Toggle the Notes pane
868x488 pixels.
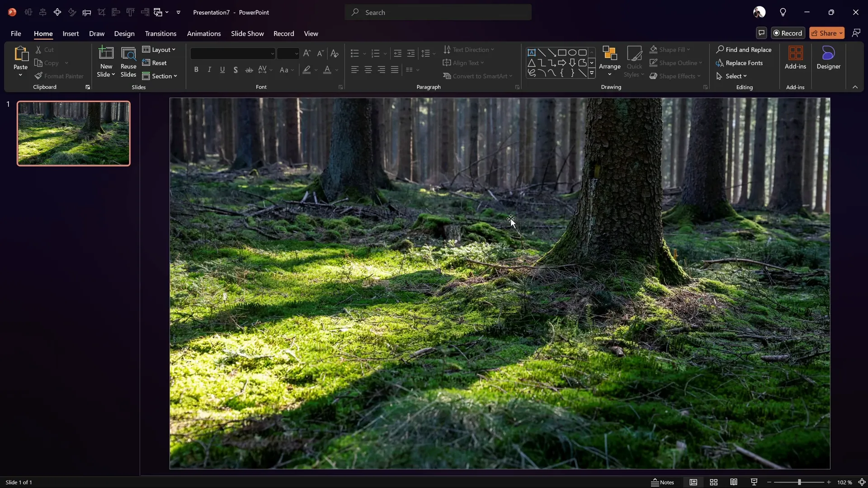(663, 482)
